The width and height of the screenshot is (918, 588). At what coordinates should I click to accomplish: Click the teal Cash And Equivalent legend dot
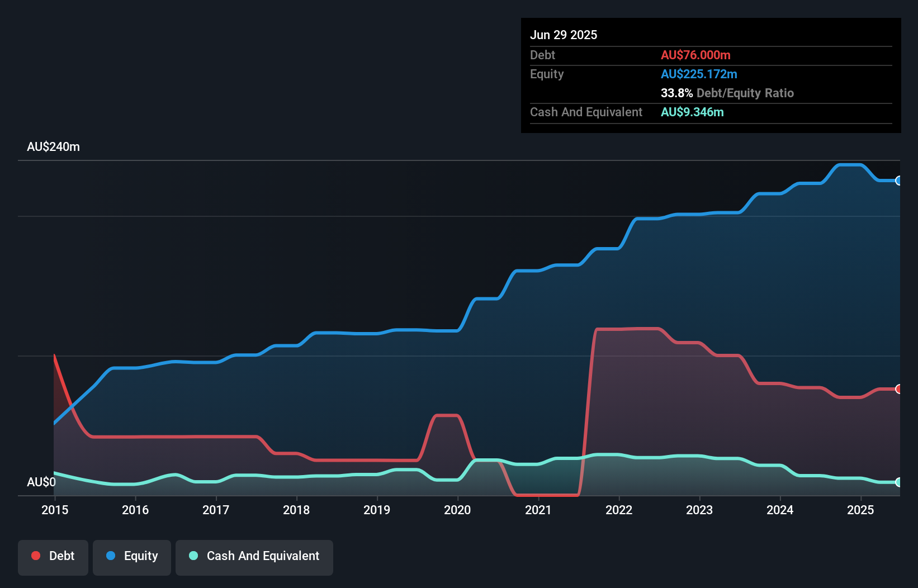click(192, 556)
